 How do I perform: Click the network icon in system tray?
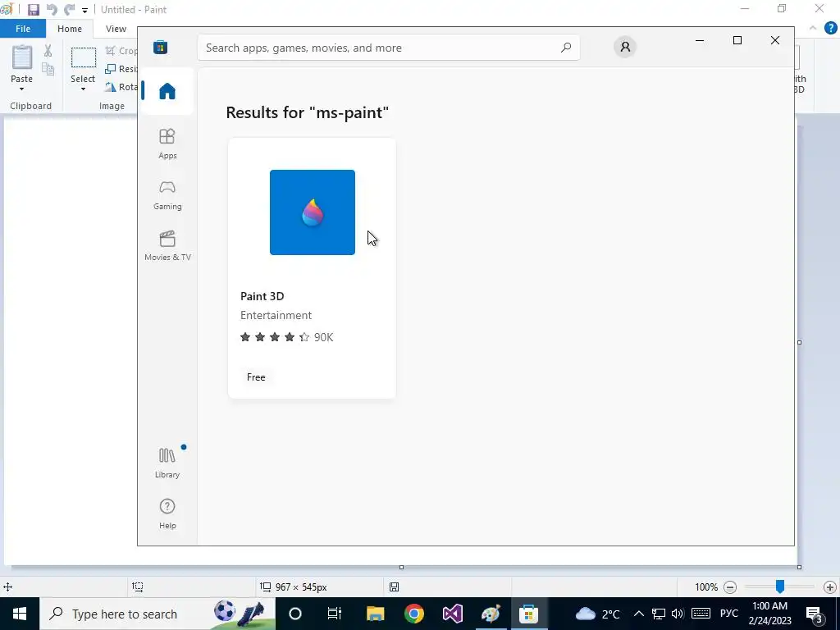pyautogui.click(x=659, y=614)
